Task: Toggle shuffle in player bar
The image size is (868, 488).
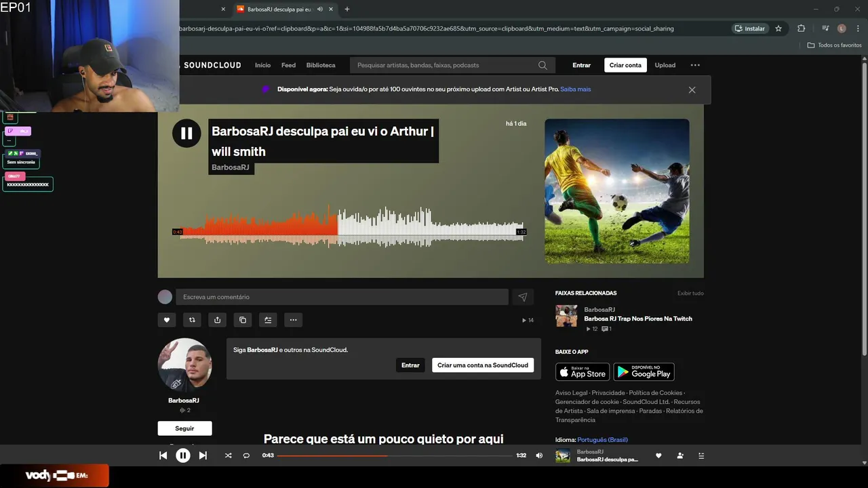Action: coord(228,455)
